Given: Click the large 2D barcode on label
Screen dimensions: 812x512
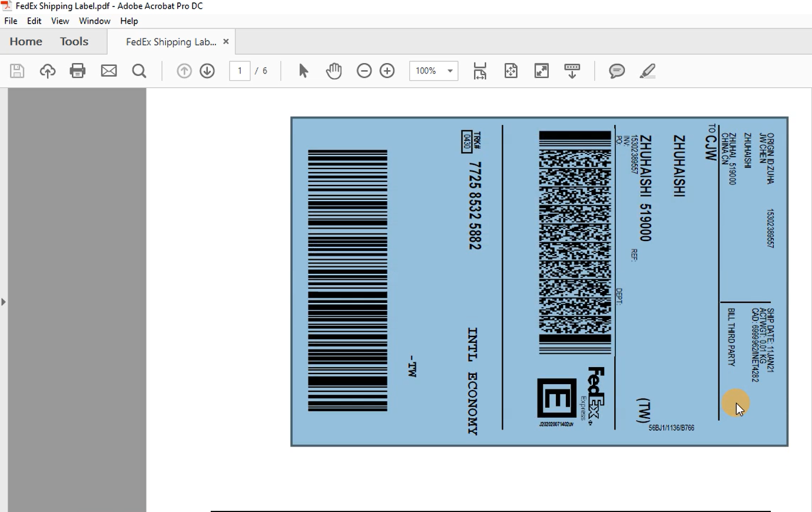Looking at the screenshot, I should click(x=575, y=242).
